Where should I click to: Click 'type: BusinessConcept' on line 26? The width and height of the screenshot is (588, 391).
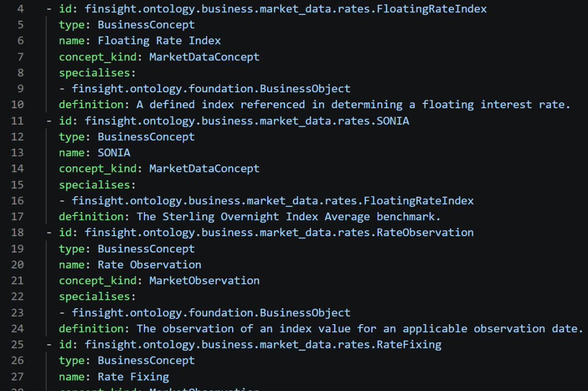pyautogui.click(x=127, y=360)
